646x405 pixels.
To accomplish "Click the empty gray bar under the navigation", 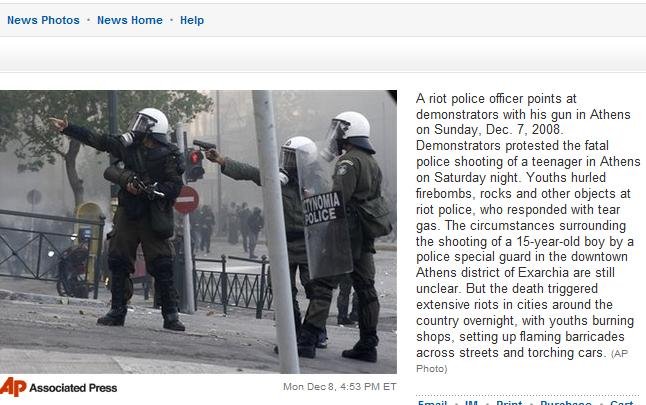I will [323, 55].
